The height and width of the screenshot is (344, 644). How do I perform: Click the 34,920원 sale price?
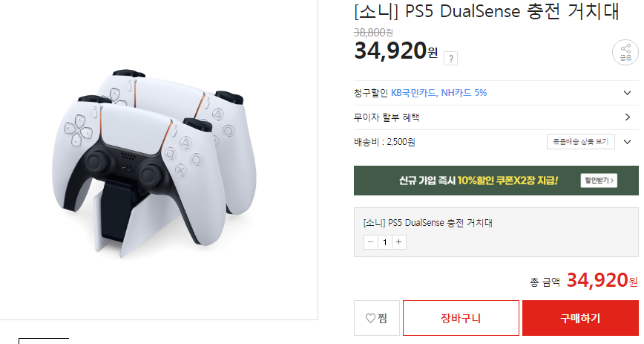(x=395, y=51)
